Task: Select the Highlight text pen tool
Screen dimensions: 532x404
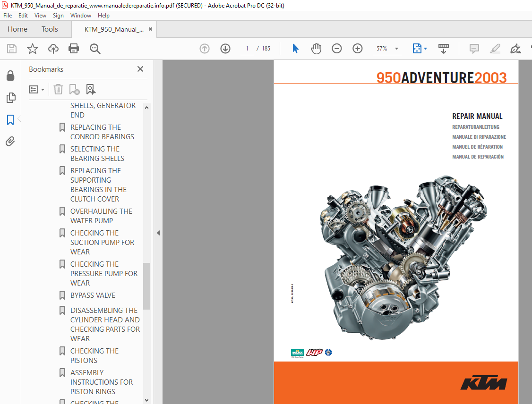Action: pyautogui.click(x=495, y=49)
